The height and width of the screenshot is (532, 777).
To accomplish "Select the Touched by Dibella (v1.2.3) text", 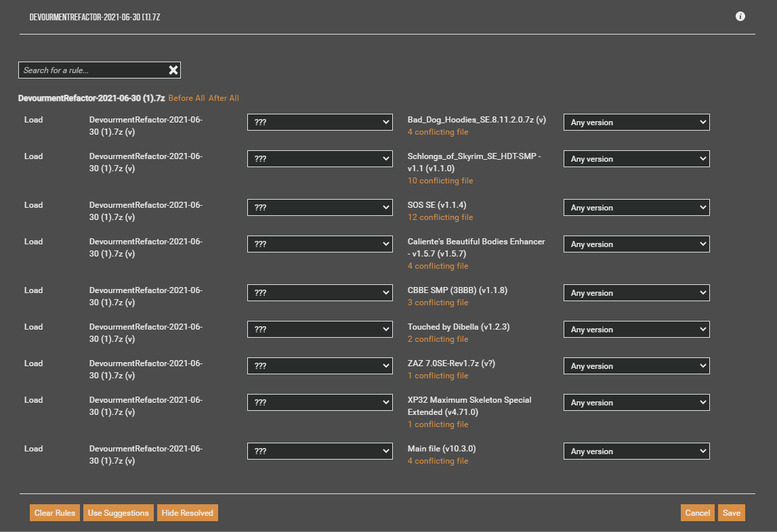I will (459, 327).
